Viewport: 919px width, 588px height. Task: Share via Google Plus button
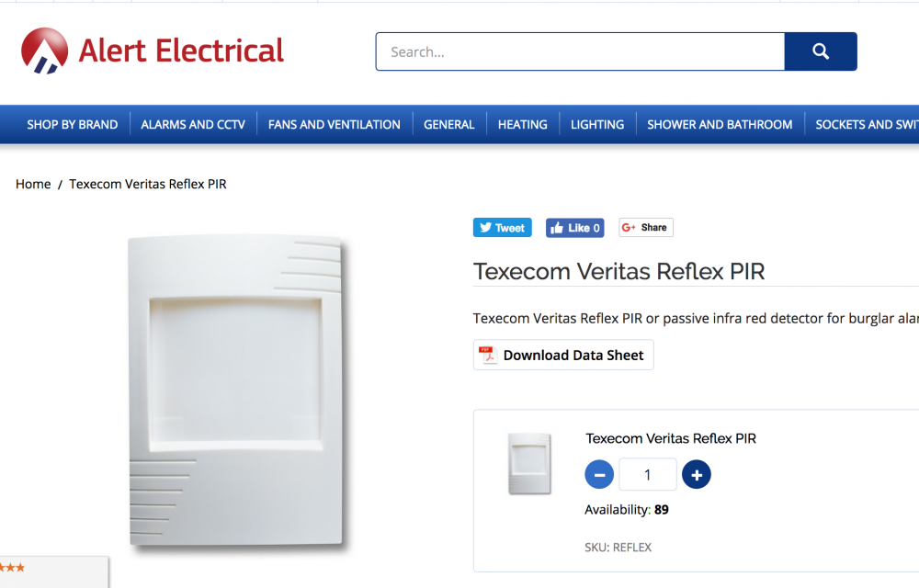pos(646,227)
